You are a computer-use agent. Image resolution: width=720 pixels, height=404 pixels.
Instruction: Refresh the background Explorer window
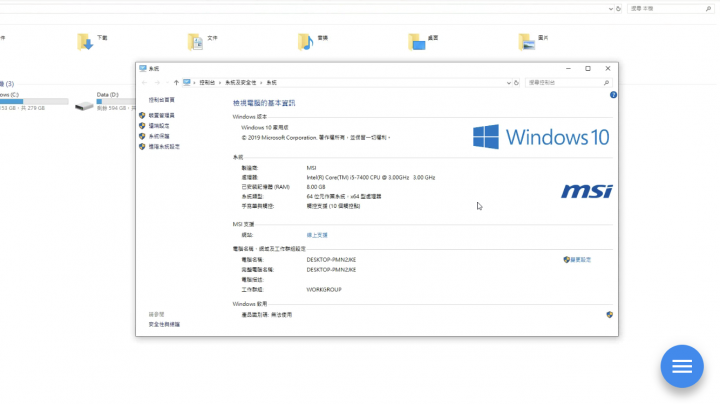pyautogui.click(x=619, y=9)
